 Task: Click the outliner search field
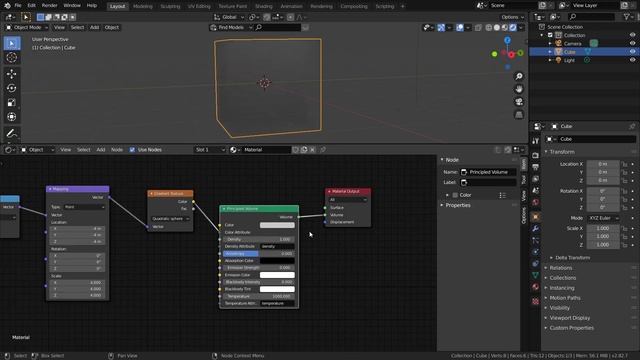tap(591, 17)
